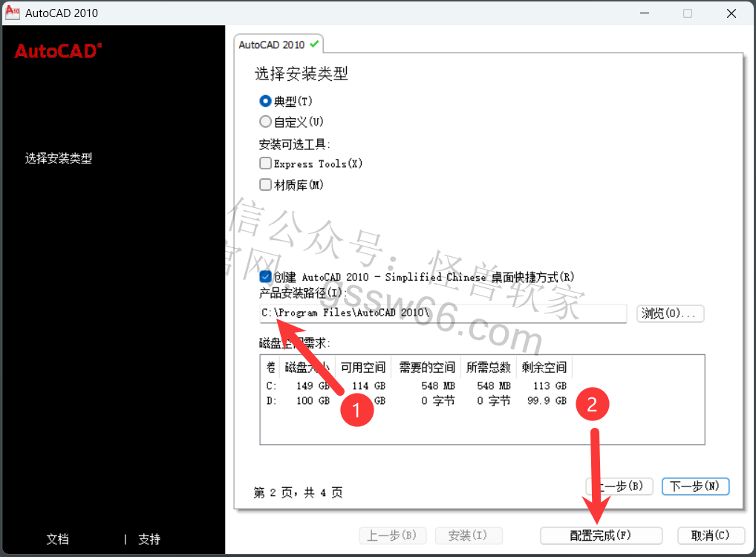
Task: Click the 可用空间 column header
Action: (363, 367)
